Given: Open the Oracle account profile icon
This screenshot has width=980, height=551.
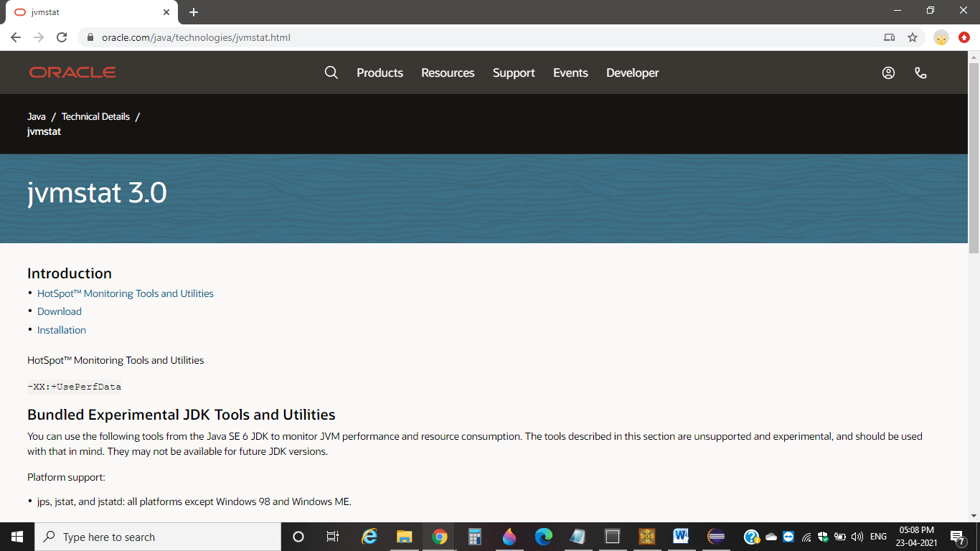Looking at the screenshot, I should click(x=888, y=72).
